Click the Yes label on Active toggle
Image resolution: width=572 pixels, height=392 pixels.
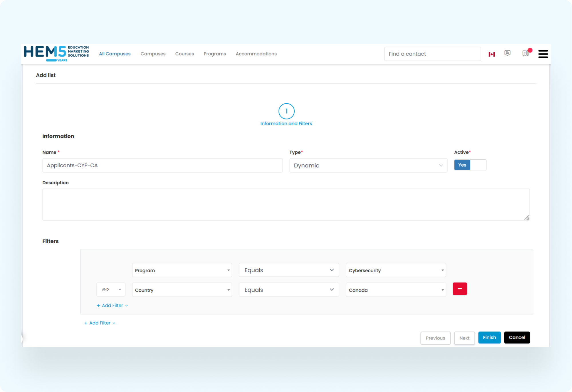tap(462, 165)
